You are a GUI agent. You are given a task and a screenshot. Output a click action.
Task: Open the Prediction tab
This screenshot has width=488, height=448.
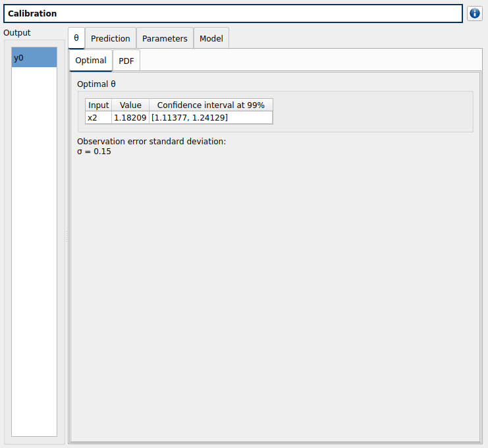click(110, 38)
